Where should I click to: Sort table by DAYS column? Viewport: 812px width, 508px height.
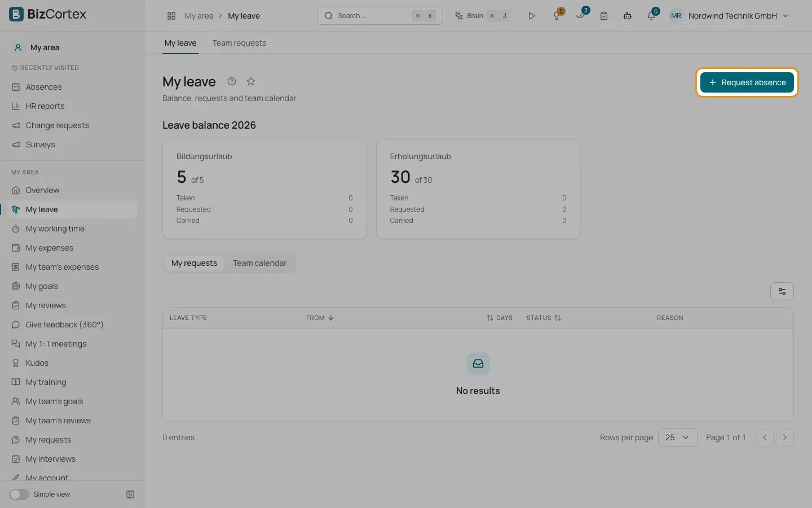(500, 318)
